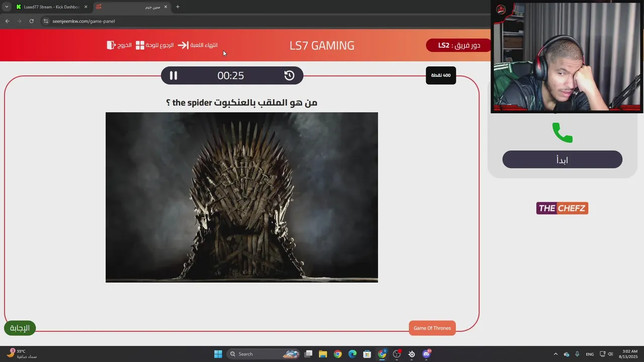The height and width of the screenshot is (362, 644).
Task: Open Discord from taskbar
Action: 427,354
